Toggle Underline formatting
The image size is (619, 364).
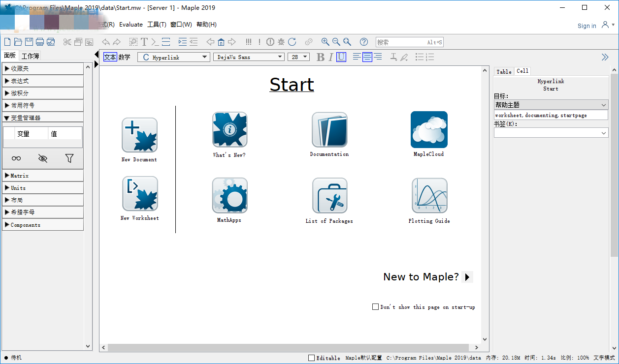(341, 57)
